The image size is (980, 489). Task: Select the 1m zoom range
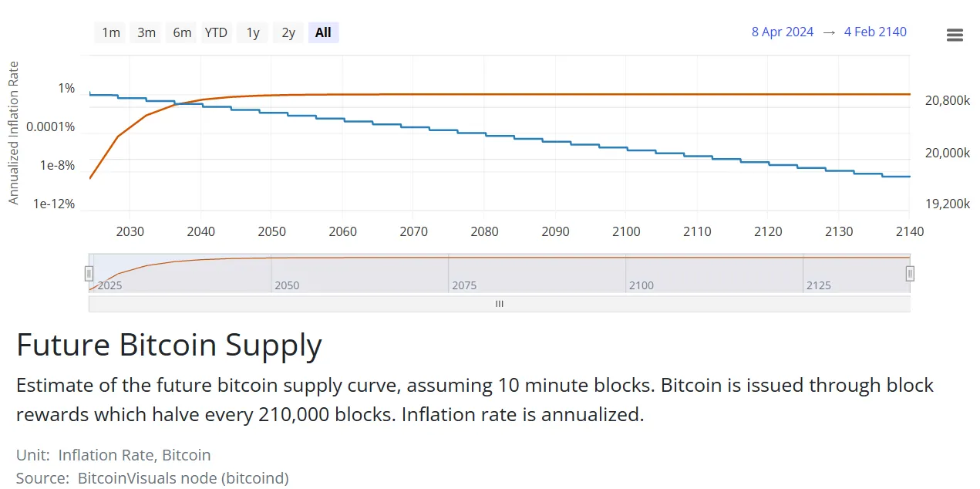111,32
